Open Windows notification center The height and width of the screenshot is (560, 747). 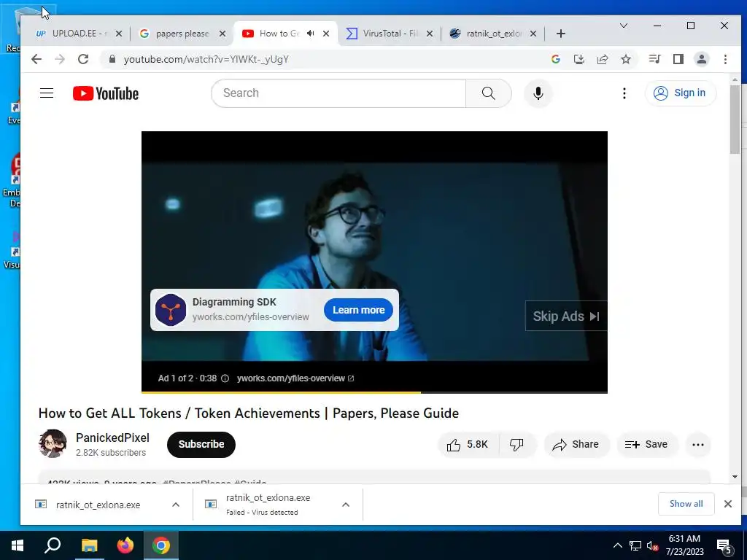pyautogui.click(x=725, y=545)
